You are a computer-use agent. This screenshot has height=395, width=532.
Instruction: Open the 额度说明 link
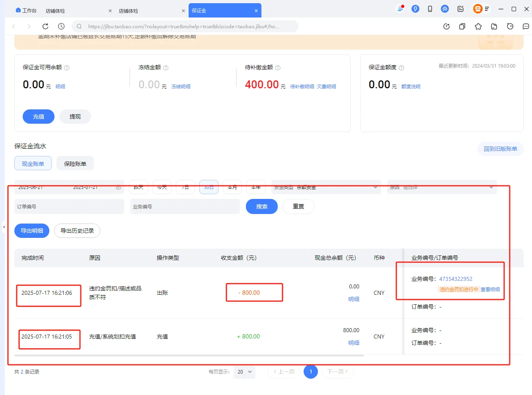[411, 86]
